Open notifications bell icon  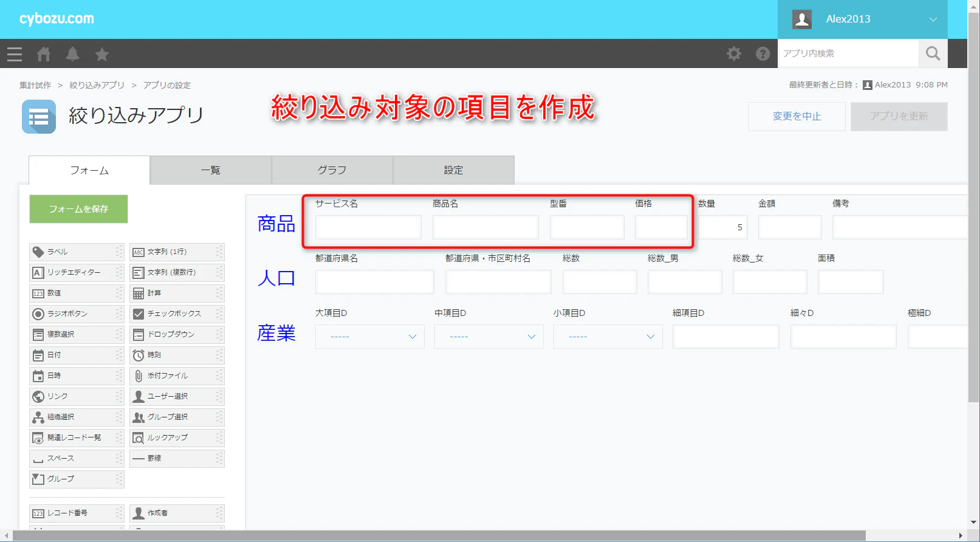pyautogui.click(x=73, y=54)
